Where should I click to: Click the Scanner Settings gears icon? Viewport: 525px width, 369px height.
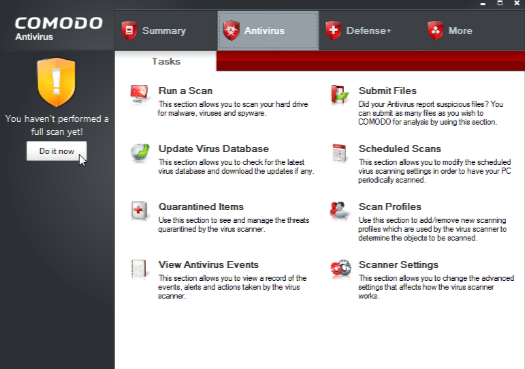pyautogui.click(x=340, y=269)
